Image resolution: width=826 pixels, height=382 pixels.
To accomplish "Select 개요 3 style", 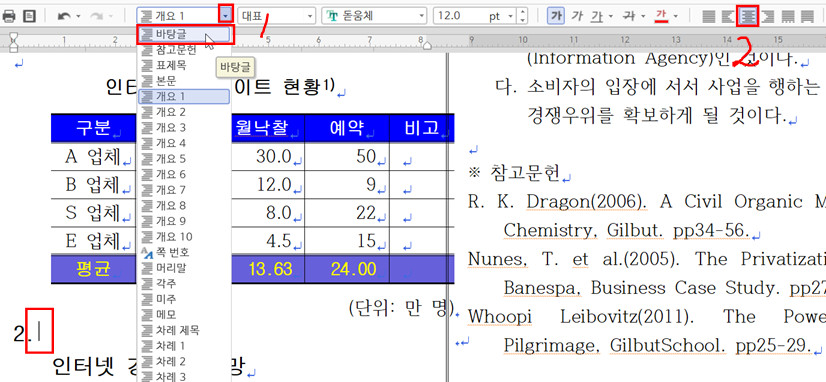I will click(x=184, y=128).
